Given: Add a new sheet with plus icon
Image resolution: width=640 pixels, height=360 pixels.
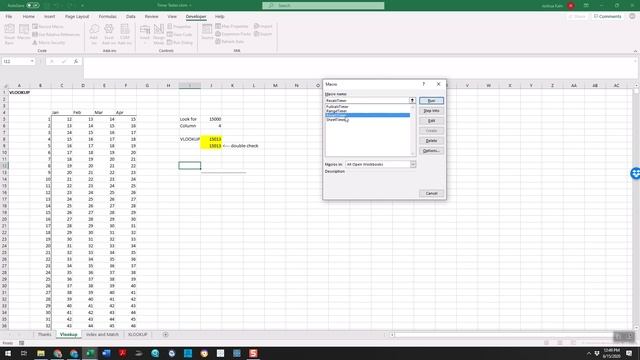Looking at the screenshot, I should pyautogui.click(x=165, y=335).
